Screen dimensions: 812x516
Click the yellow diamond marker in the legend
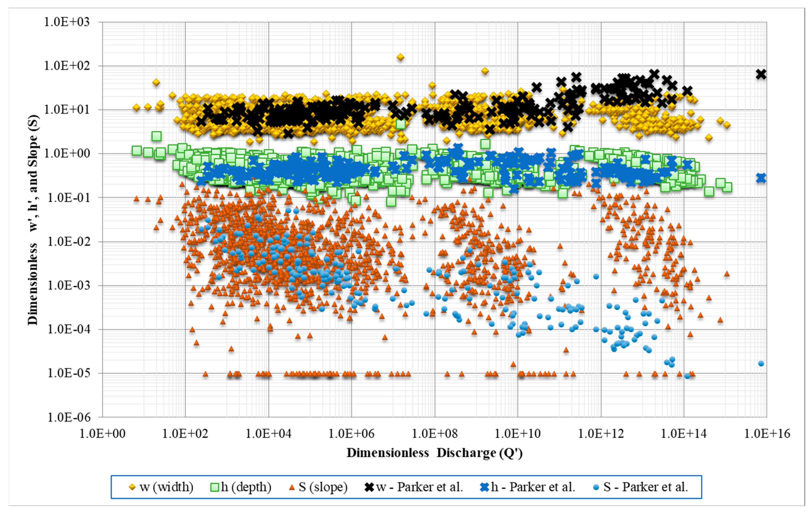pos(133,487)
